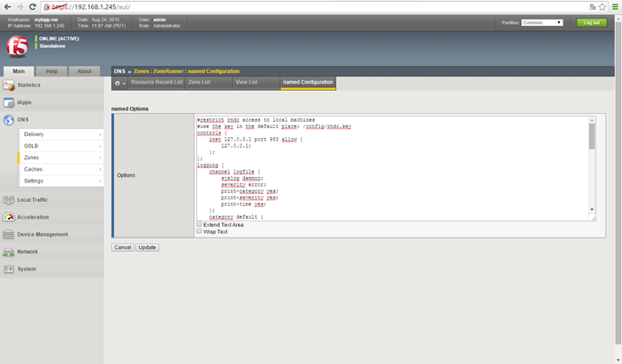This screenshot has height=364, width=622.
Task: Click the Device Management icon
Action: [x=9, y=234]
